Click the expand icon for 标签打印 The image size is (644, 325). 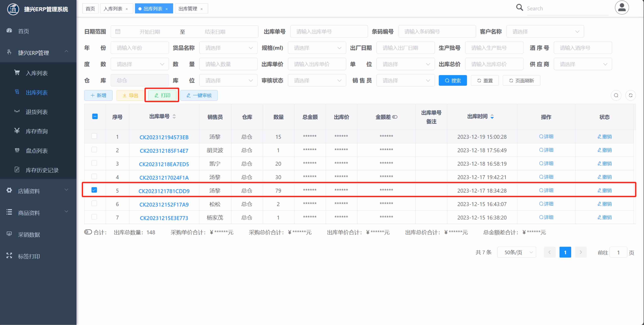click(x=9, y=255)
